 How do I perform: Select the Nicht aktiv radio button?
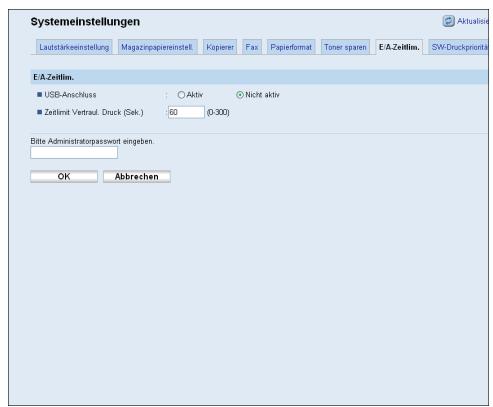(x=240, y=95)
